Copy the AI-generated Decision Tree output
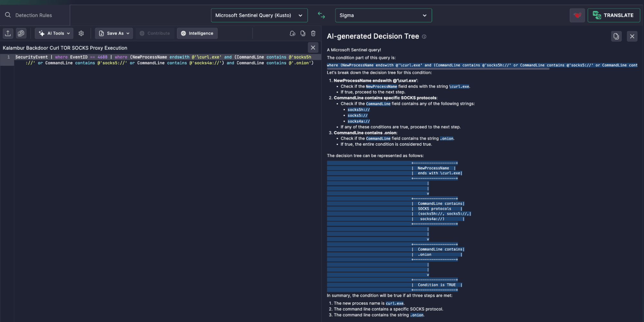 tap(616, 36)
